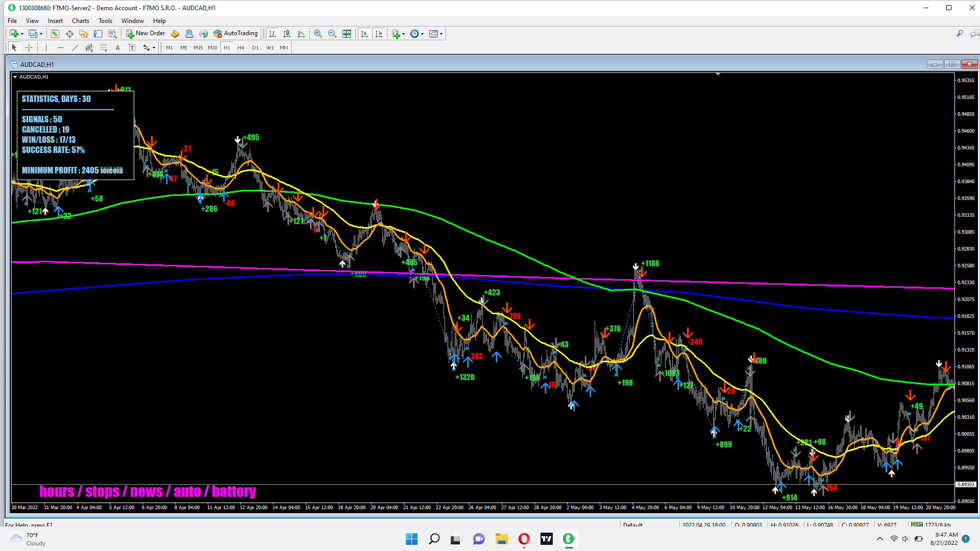Open the templates dropdown arrow
This screenshot has height=551, width=980.
(x=441, y=34)
